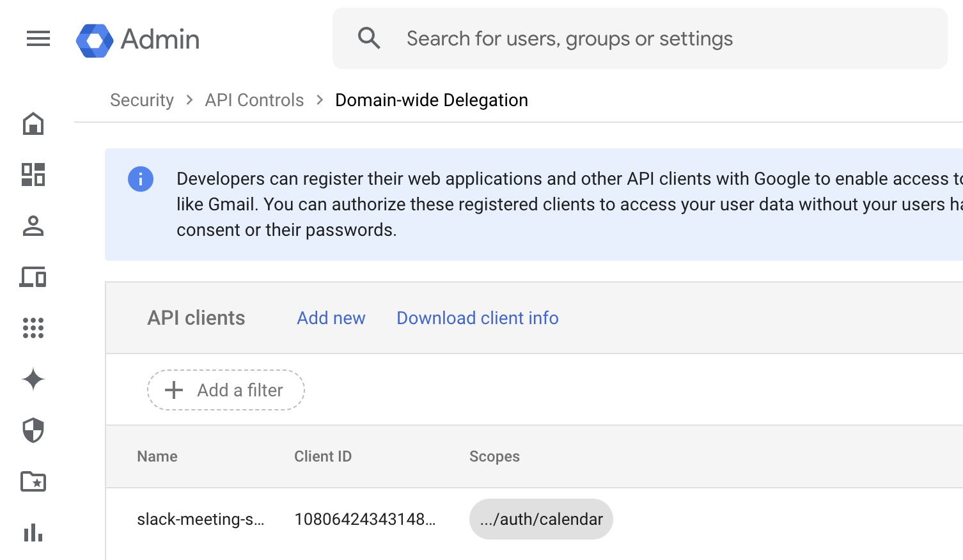Image resolution: width=963 pixels, height=560 pixels.
Task: Focus the search for users field
Action: point(639,38)
